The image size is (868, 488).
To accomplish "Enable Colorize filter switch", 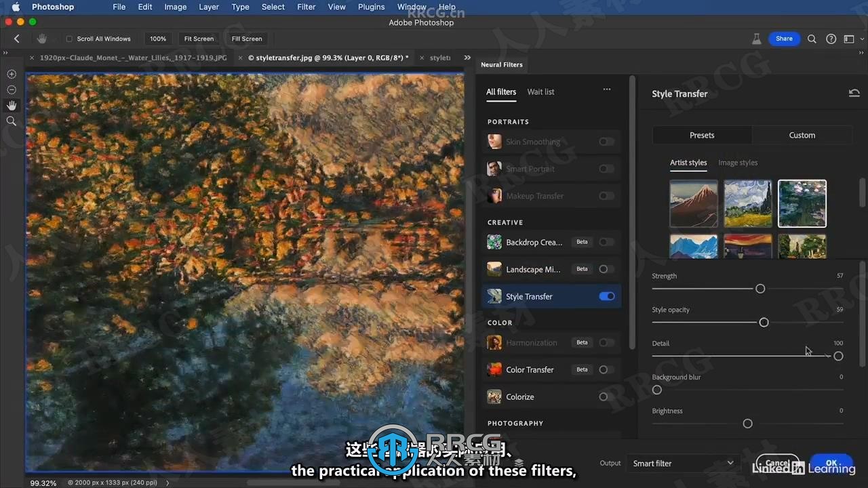I will (x=606, y=396).
